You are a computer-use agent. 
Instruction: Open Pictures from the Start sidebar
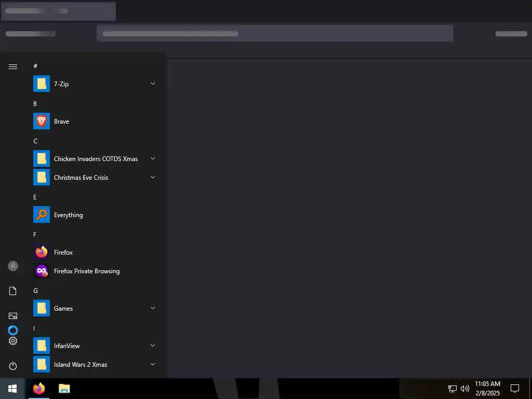(x=13, y=316)
